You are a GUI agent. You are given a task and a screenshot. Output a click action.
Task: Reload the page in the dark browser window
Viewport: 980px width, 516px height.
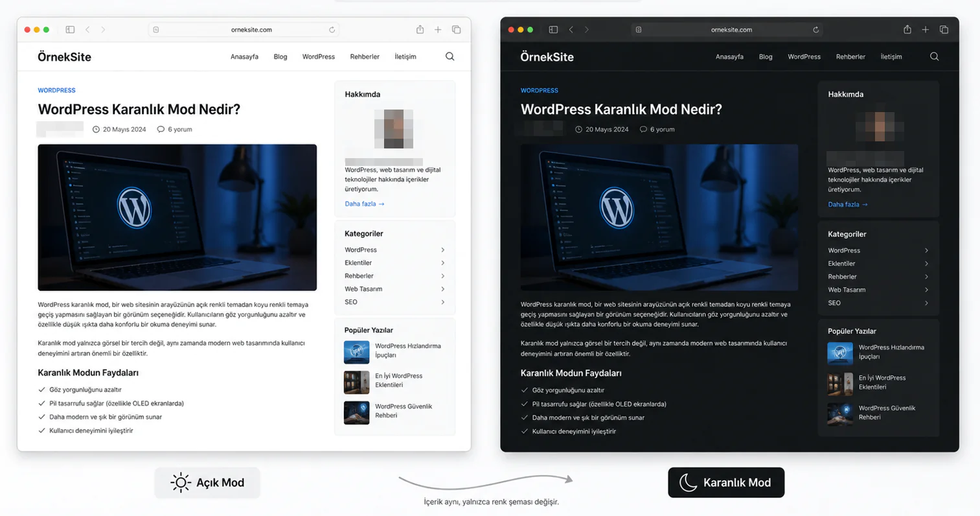pyautogui.click(x=815, y=30)
